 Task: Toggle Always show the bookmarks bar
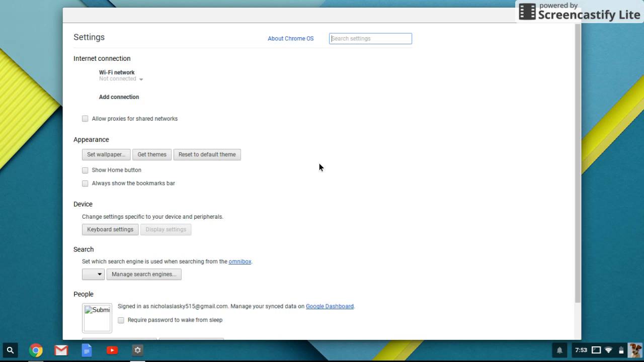(x=85, y=184)
